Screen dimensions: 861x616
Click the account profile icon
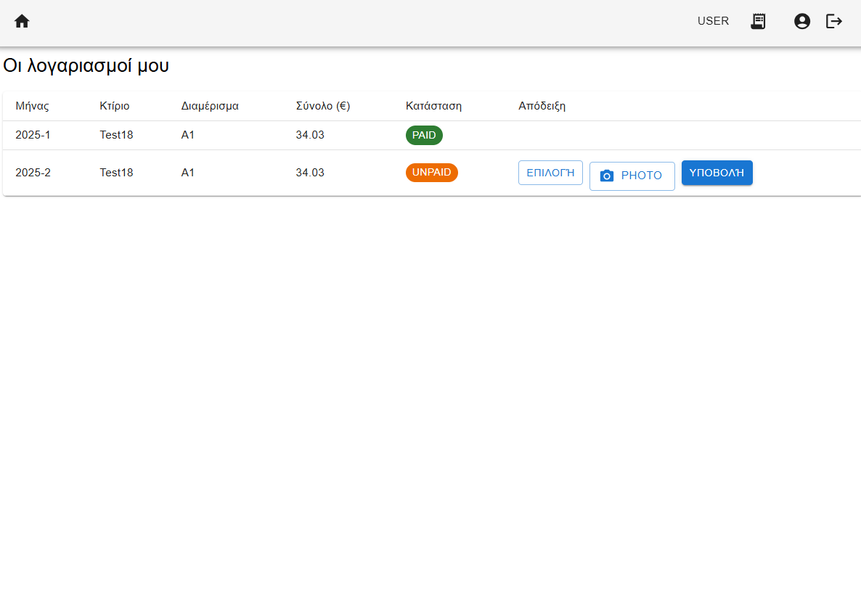[801, 21]
